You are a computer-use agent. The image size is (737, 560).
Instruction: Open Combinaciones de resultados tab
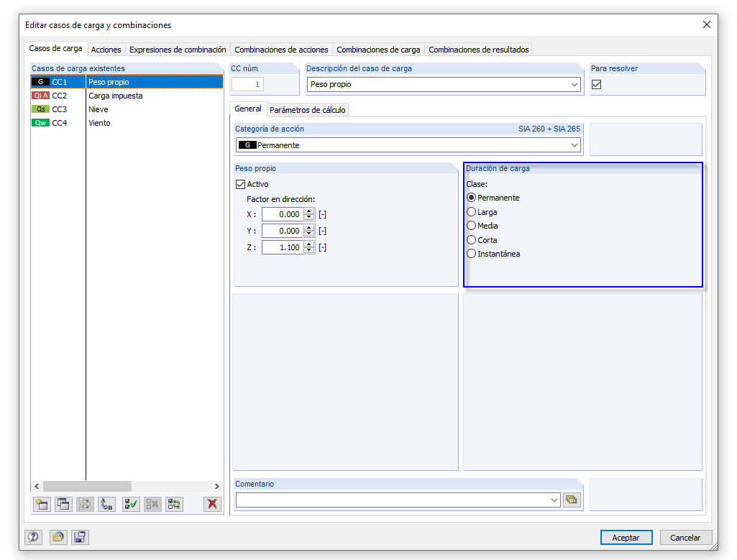pos(478,50)
